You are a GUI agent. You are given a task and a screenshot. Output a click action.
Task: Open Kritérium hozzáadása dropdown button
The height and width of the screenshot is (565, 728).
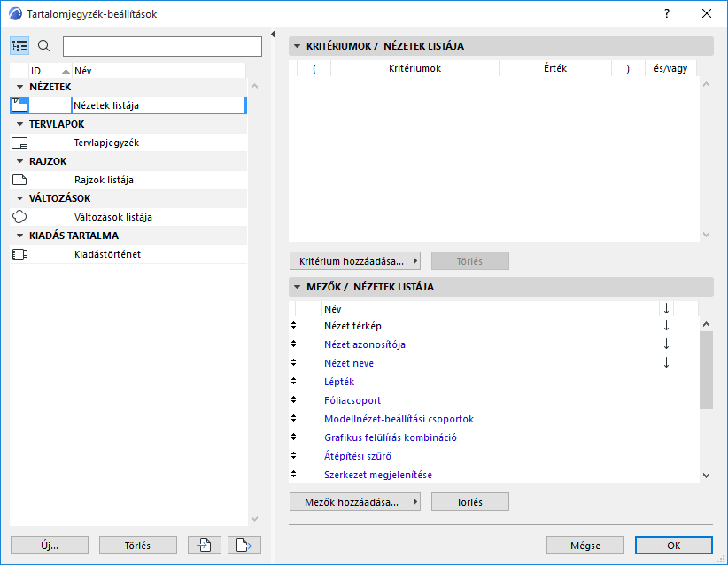pyautogui.click(x=355, y=261)
